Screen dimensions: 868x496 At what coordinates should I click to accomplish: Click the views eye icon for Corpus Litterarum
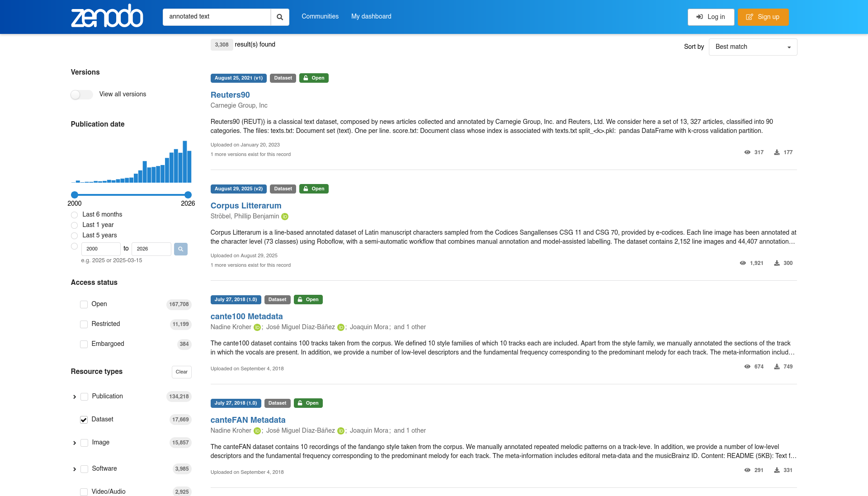click(743, 263)
